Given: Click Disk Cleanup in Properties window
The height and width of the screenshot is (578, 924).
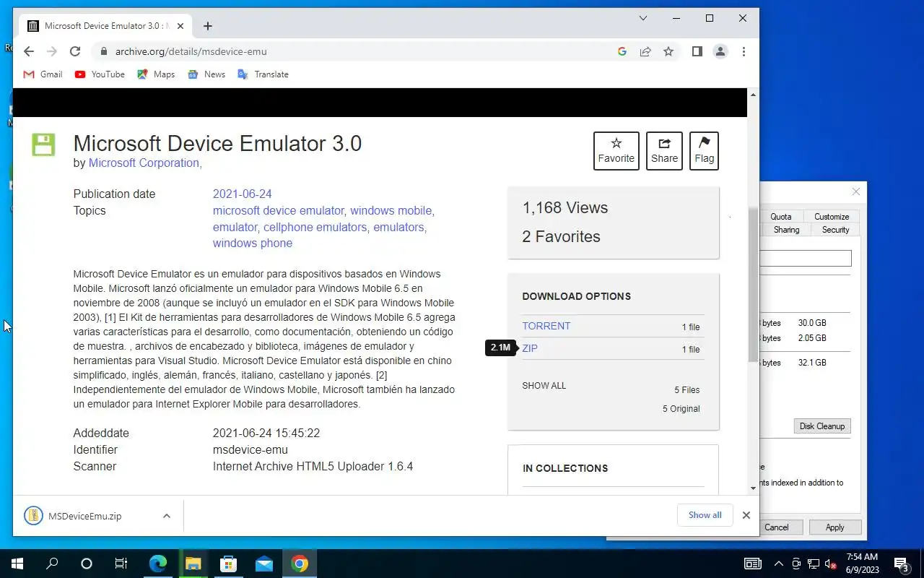Looking at the screenshot, I should tap(822, 426).
